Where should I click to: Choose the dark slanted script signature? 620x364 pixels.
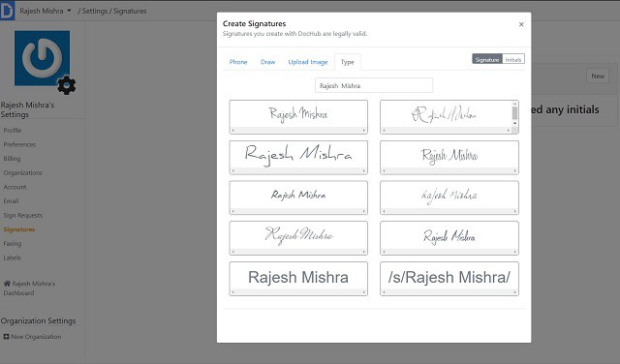coord(449,238)
